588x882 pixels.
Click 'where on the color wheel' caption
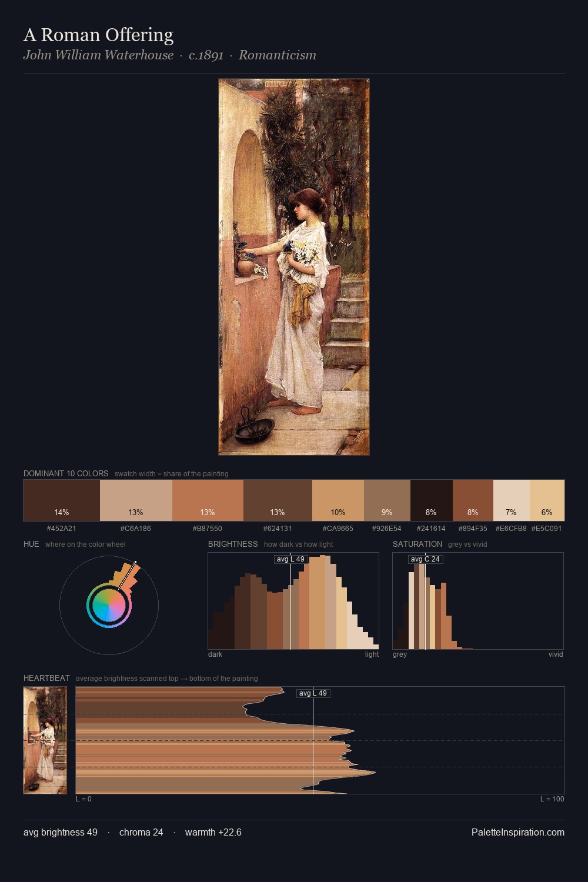click(x=85, y=544)
